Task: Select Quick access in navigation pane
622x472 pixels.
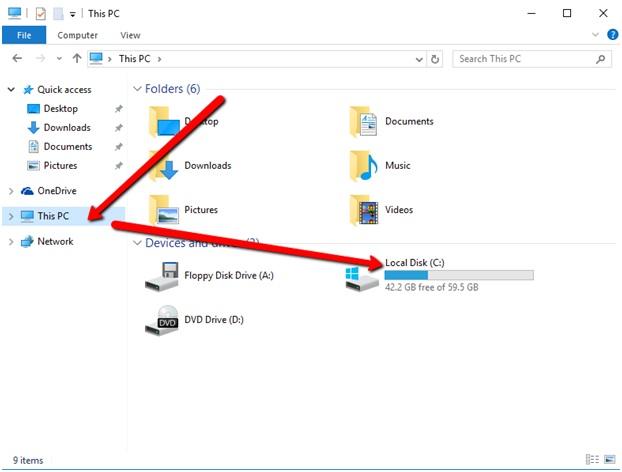Action: pyautogui.click(x=64, y=90)
